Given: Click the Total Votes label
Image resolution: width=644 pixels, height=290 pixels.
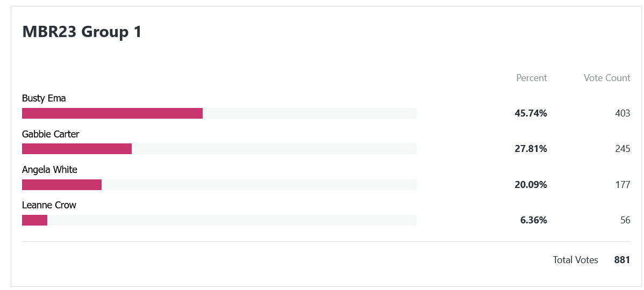Looking at the screenshot, I should 575,259.
